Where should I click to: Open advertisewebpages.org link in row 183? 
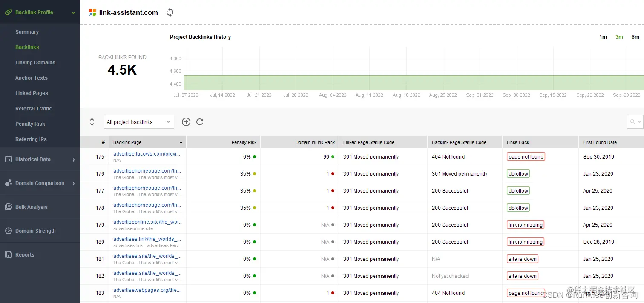(x=147, y=290)
